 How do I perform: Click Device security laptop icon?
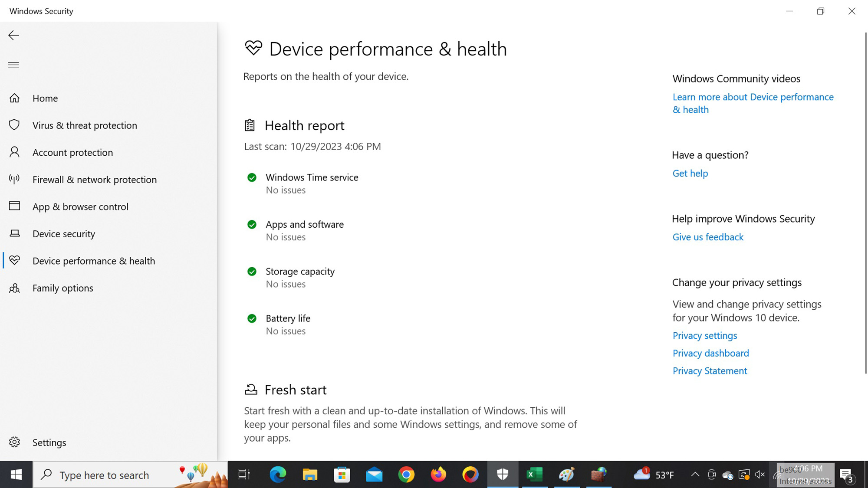point(14,233)
